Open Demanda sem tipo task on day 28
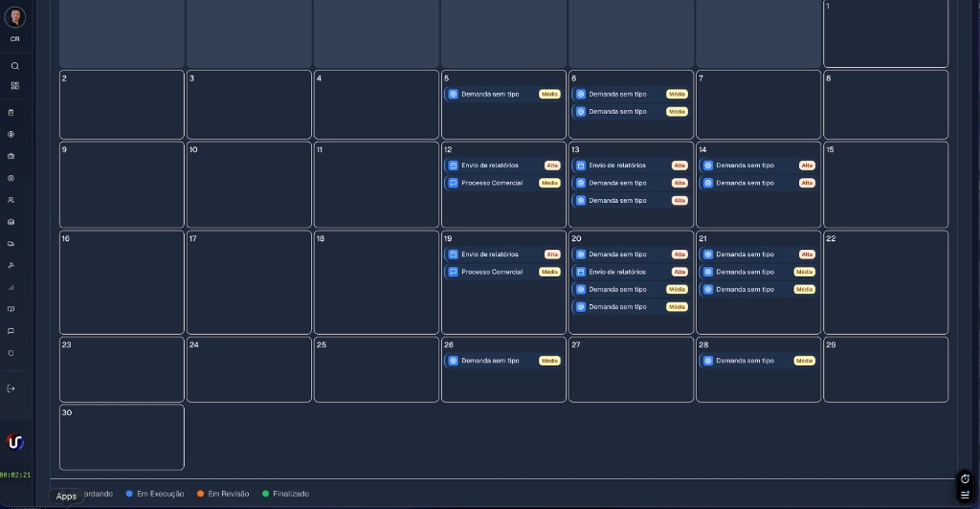 (759, 361)
